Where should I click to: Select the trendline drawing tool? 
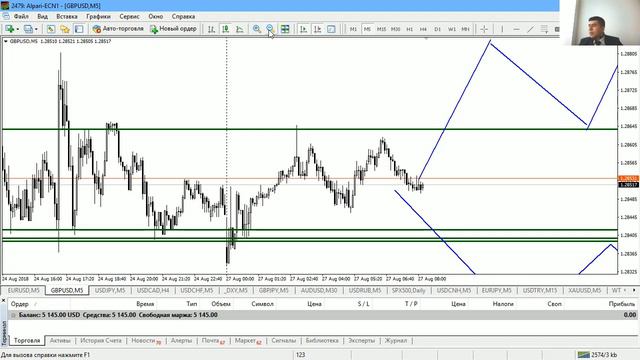[x=531, y=29]
